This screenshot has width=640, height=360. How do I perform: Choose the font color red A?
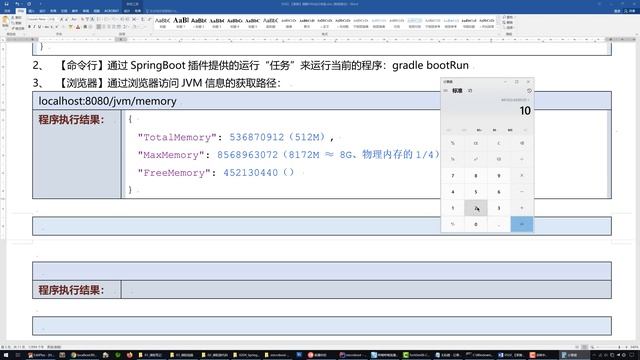pos(78,27)
